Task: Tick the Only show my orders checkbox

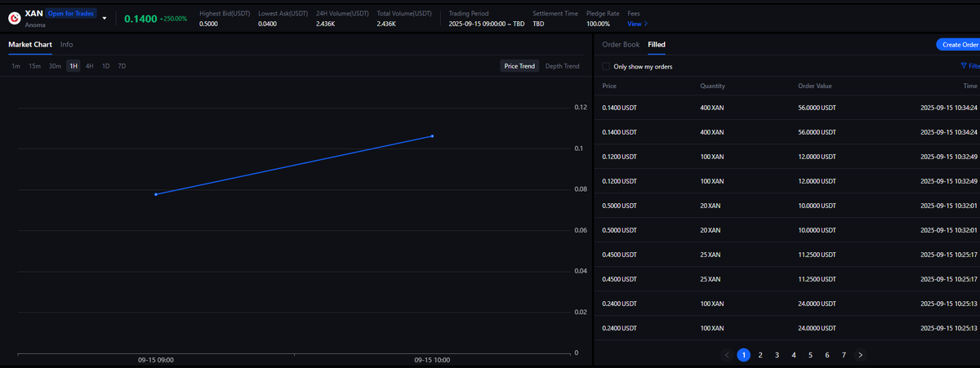Action: tap(606, 66)
